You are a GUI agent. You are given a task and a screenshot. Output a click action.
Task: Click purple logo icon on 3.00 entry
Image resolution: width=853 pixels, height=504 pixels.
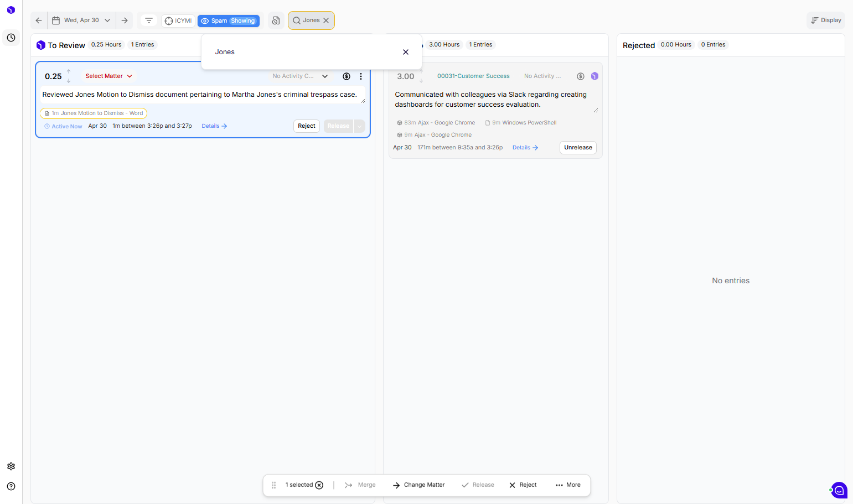594,76
